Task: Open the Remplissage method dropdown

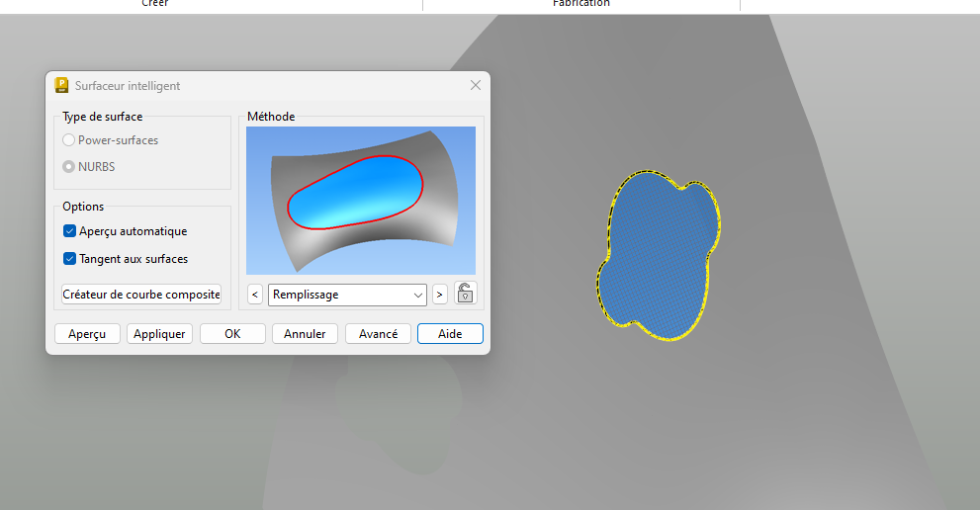Action: coord(347,294)
